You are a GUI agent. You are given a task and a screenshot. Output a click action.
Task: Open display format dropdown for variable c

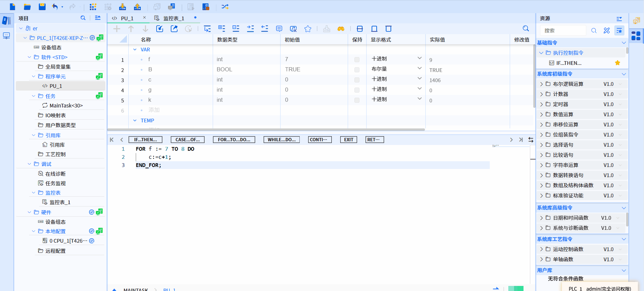coord(419,79)
